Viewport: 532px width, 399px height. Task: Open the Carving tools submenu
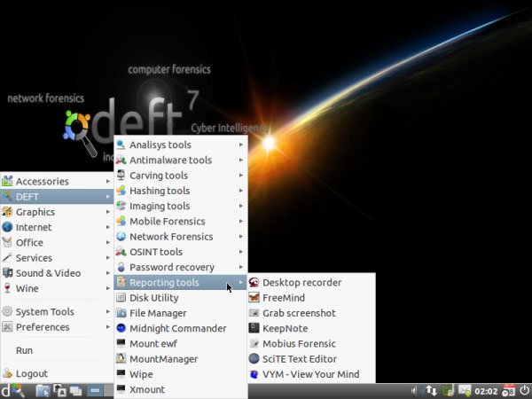tap(181, 176)
